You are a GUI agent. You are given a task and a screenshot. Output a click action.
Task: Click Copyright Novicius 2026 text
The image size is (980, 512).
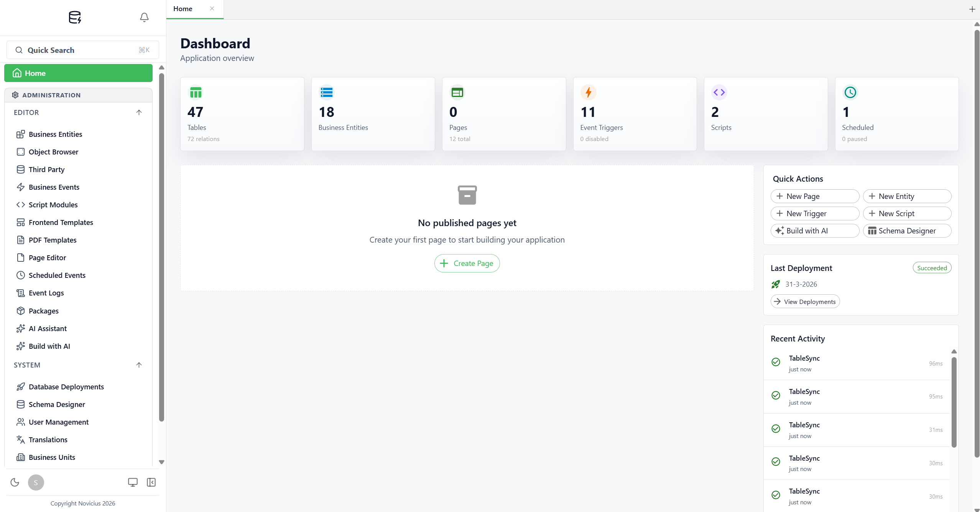83,503
